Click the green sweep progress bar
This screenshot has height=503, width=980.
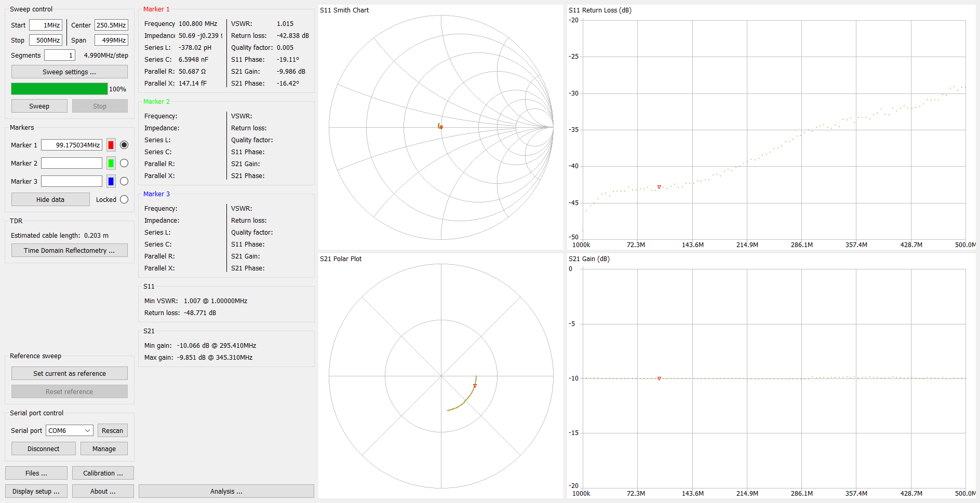pos(59,89)
